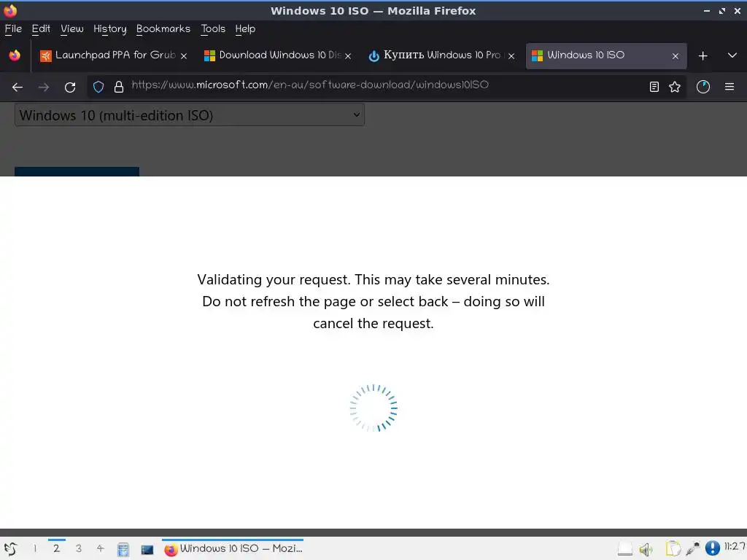Open removable media tray icon

(x=625, y=549)
